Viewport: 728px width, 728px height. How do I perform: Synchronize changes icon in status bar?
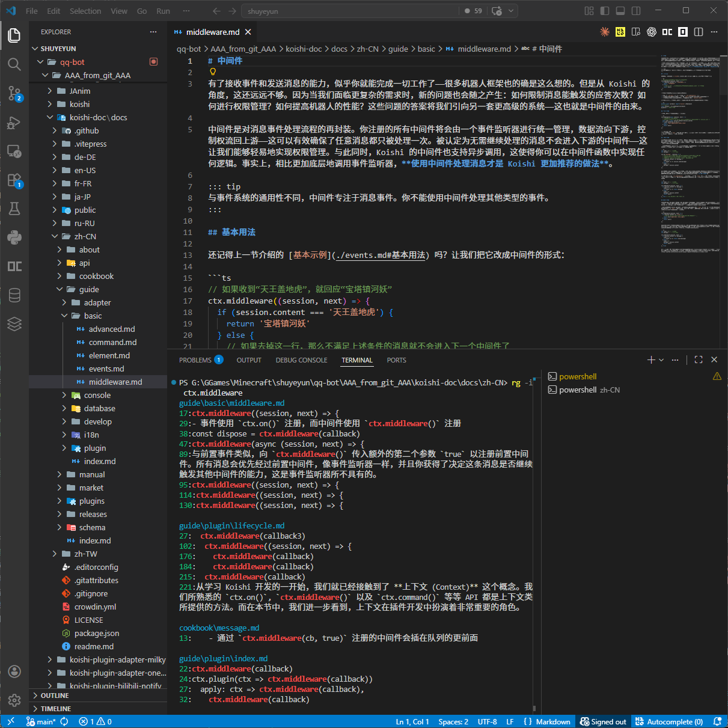[64, 721]
